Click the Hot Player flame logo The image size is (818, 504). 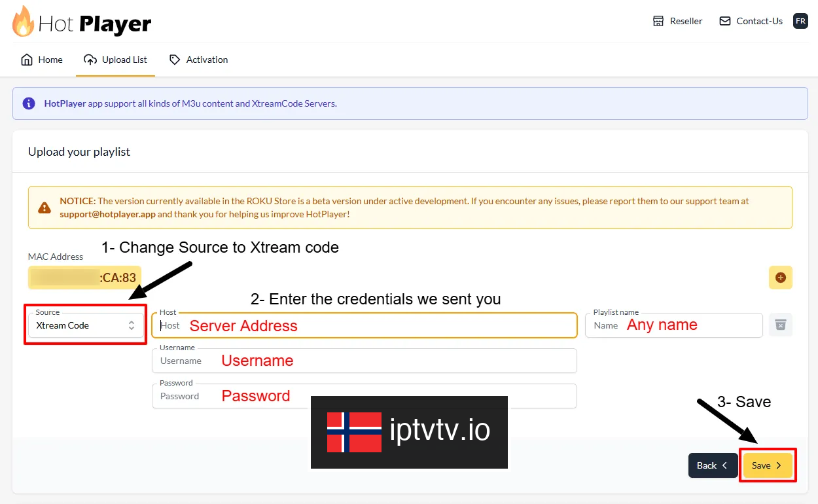point(23,22)
